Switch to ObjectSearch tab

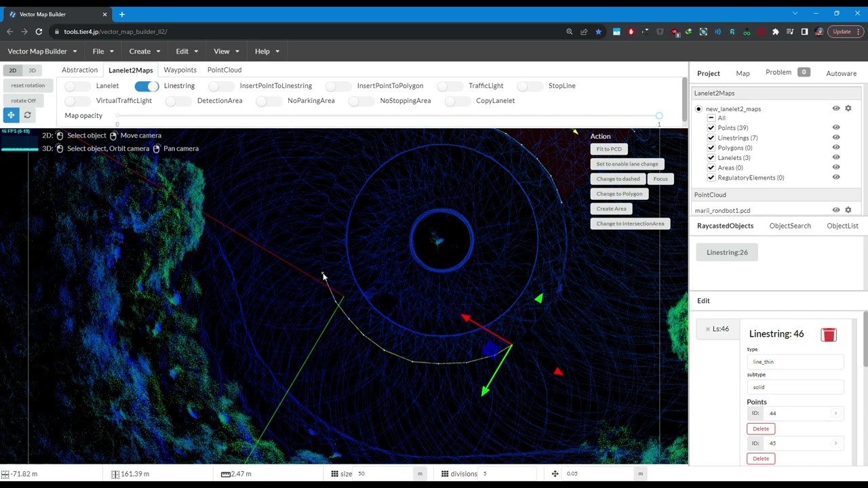click(x=790, y=226)
